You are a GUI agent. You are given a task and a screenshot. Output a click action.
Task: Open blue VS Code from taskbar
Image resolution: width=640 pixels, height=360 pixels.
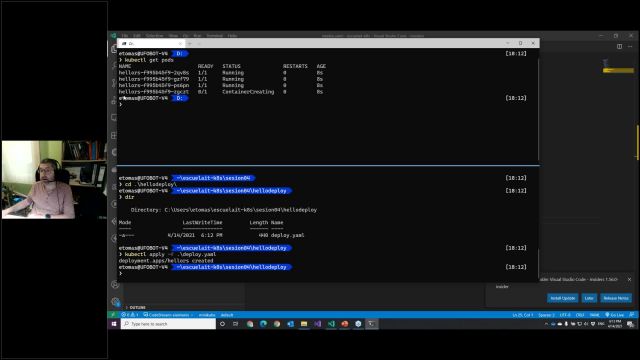click(x=291, y=324)
